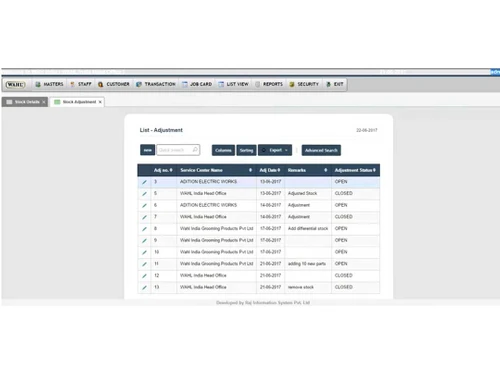Edit adjustment number 7 pencil icon
The height and width of the screenshot is (375, 500).
pos(144,217)
